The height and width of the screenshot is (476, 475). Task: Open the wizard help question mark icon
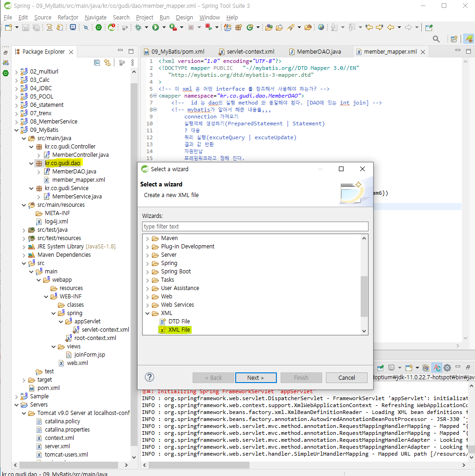[150, 377]
